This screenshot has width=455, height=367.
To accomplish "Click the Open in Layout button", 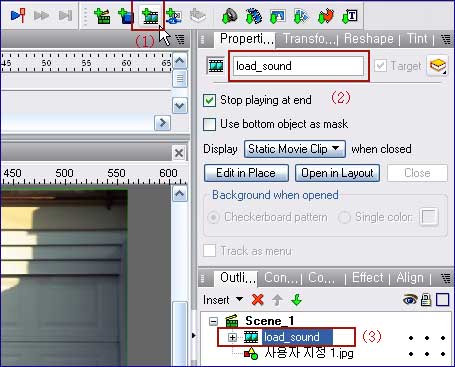I will click(337, 173).
